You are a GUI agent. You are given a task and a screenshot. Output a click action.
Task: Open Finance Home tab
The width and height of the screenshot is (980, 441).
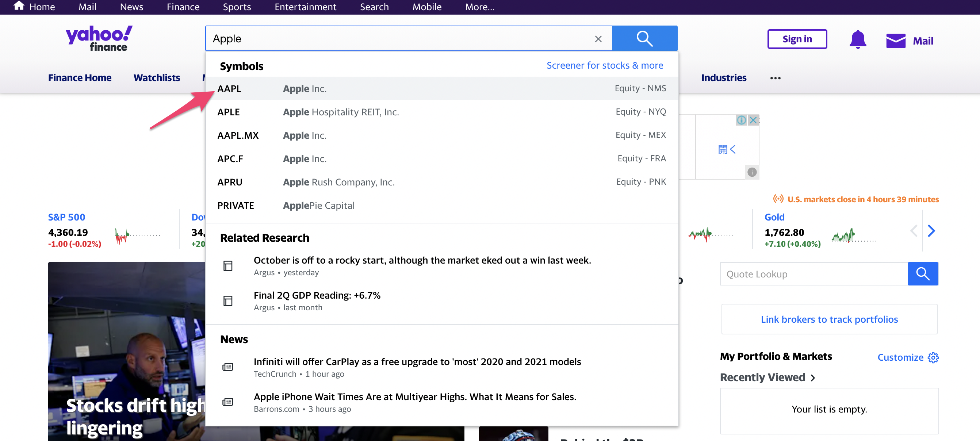[x=80, y=78]
